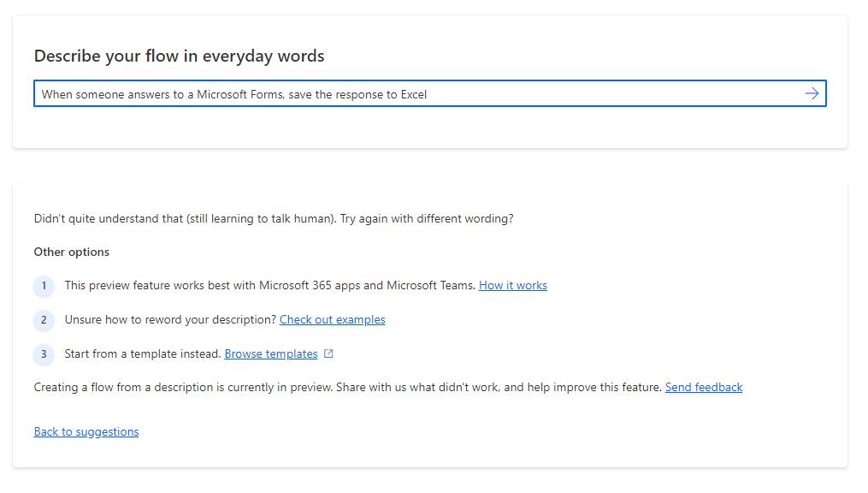This screenshot has width=868, height=493.
Task: Click the 'Describe your flow in everyday words' heading
Action: (179, 56)
